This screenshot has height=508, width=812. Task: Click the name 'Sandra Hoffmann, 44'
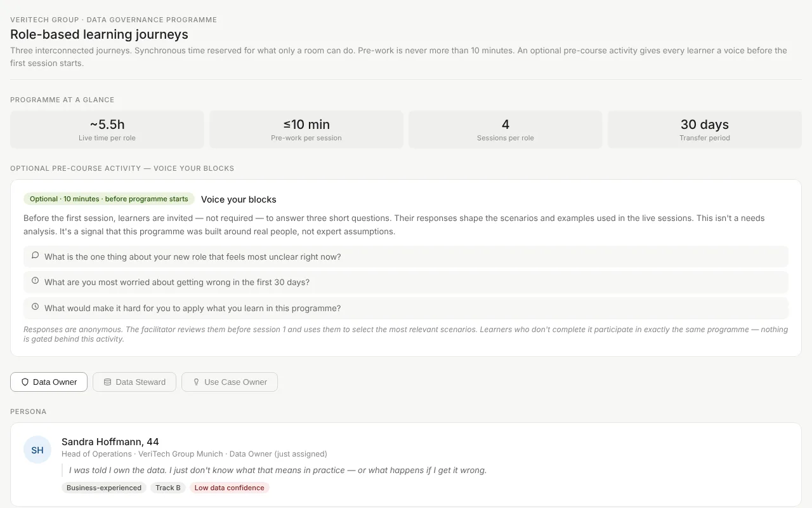(x=110, y=441)
